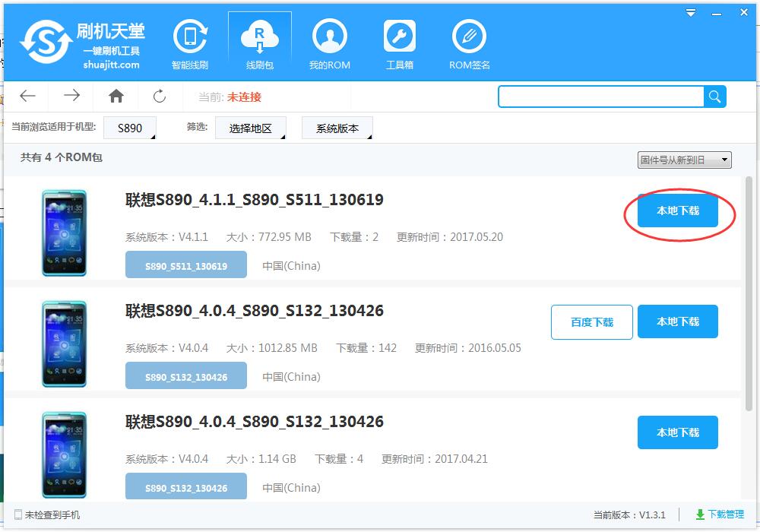Navigate back with the left arrow
The image size is (760, 532).
coord(27,96)
